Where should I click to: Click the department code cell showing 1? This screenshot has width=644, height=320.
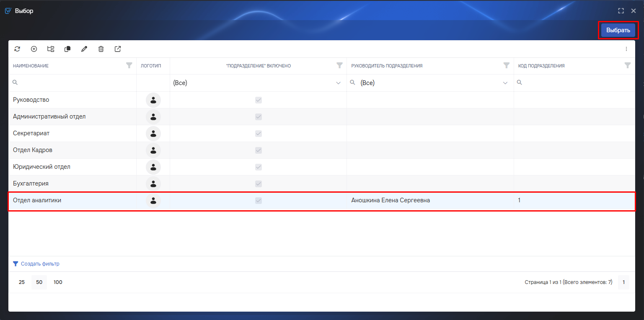coord(574,201)
